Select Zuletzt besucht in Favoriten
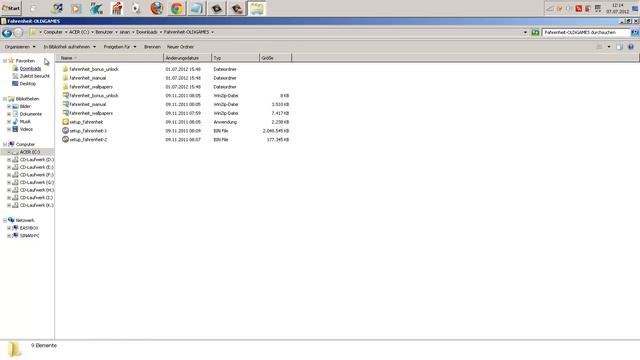The image size is (640, 360). (34, 76)
